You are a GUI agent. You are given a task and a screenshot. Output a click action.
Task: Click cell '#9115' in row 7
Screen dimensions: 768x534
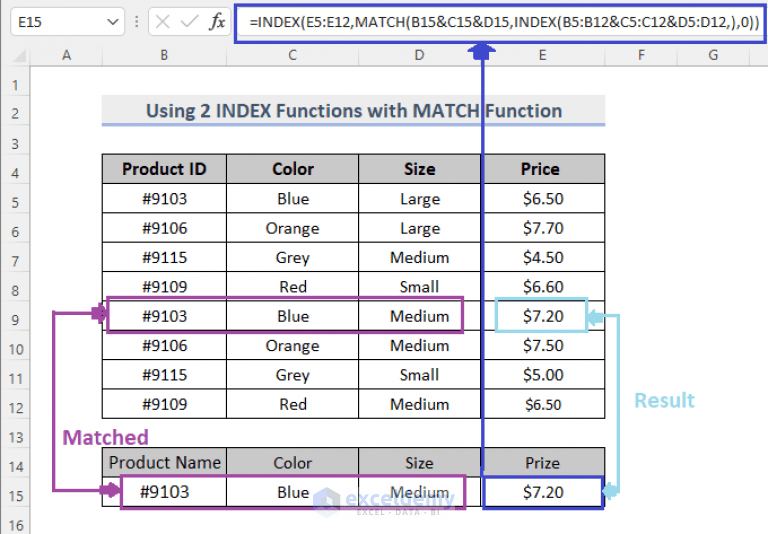coord(164,257)
